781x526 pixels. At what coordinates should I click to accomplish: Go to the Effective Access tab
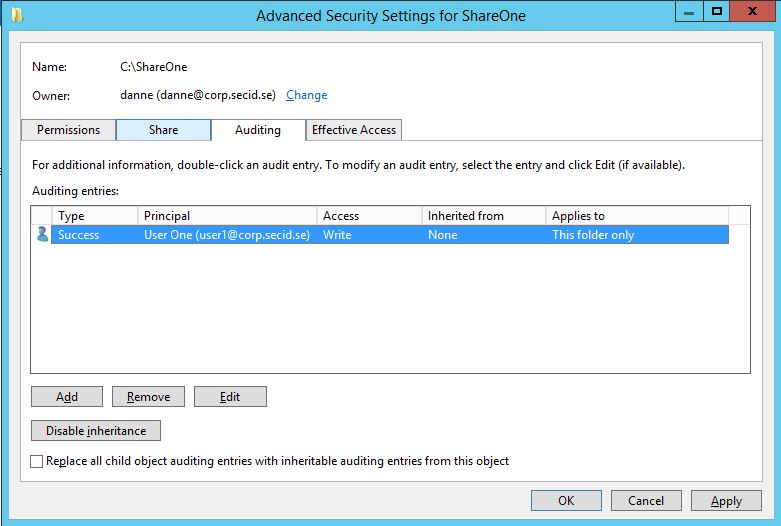(354, 130)
